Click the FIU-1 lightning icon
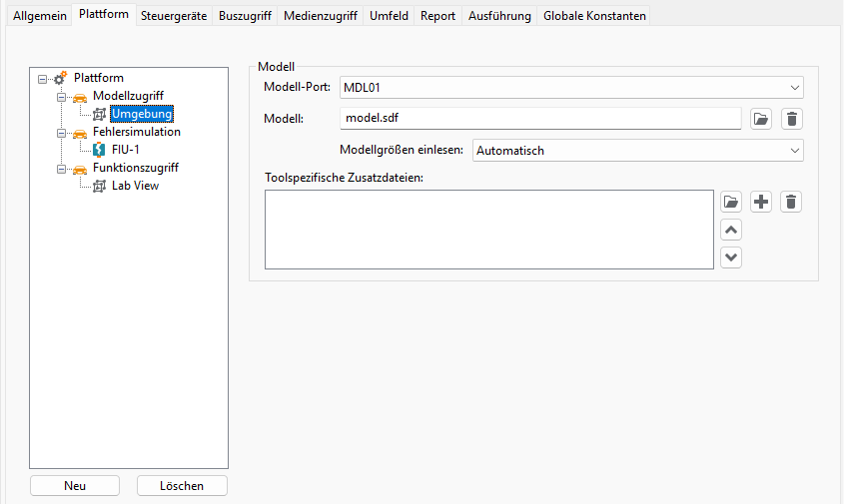 click(x=99, y=150)
